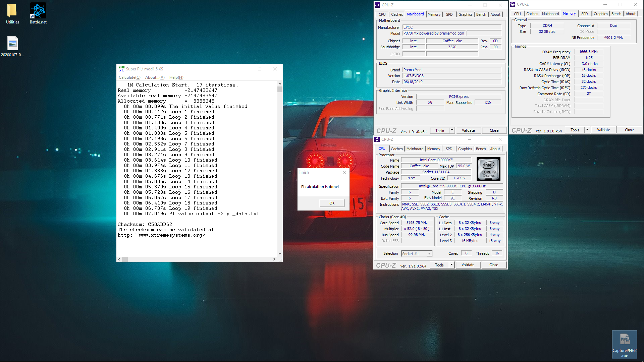Image resolution: width=644 pixels, height=362 pixels.
Task: Close the PI calculation Finish dialog
Action: tap(344, 172)
